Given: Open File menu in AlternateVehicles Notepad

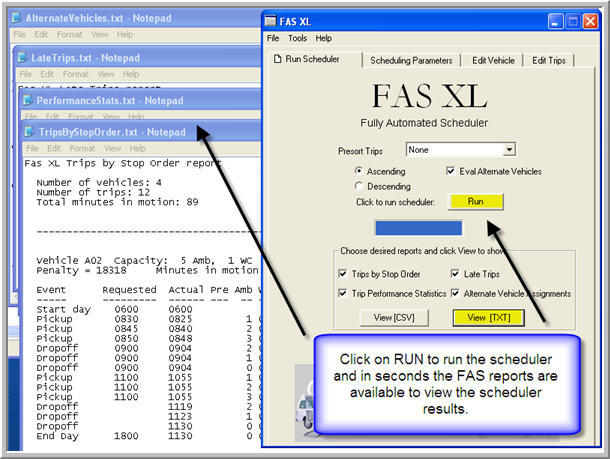Looking at the screenshot, I should [19, 35].
